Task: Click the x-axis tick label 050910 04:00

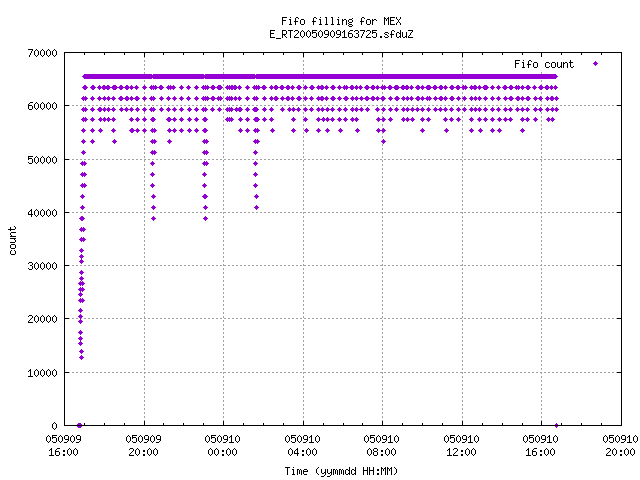Action: tap(302, 445)
